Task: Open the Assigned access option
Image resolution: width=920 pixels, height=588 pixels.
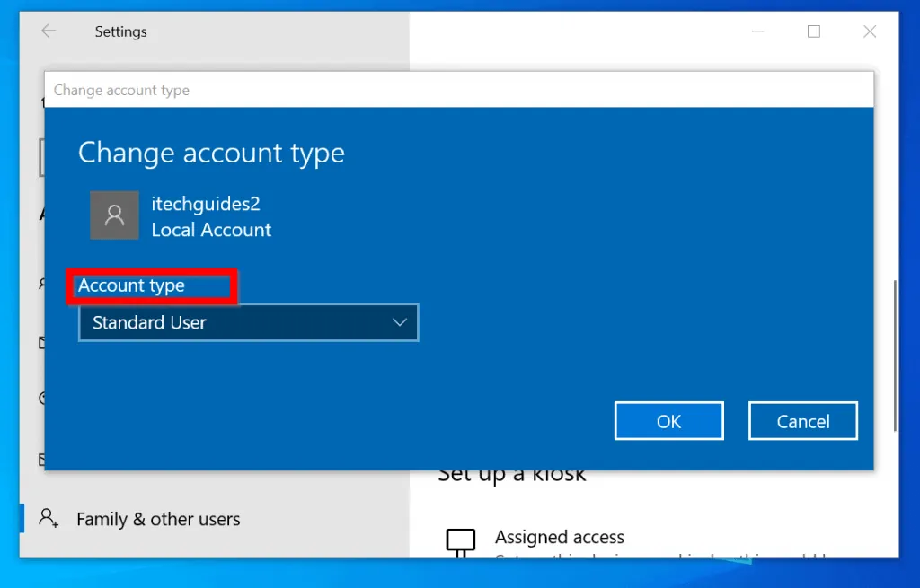Action: [559, 537]
